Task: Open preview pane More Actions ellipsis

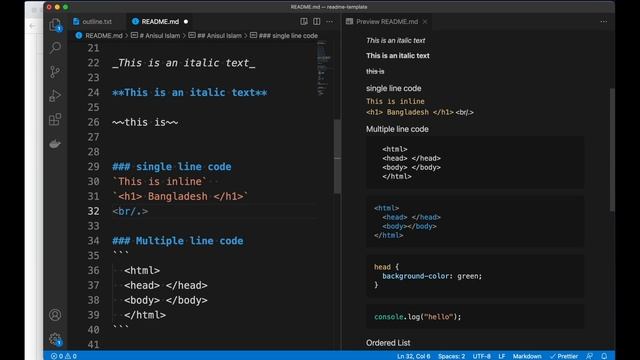Action: [x=603, y=21]
